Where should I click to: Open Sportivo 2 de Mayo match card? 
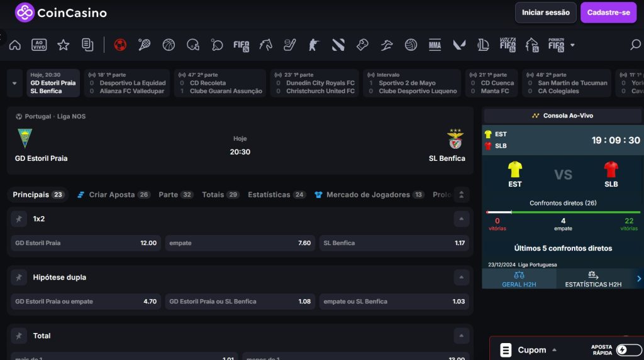point(412,83)
